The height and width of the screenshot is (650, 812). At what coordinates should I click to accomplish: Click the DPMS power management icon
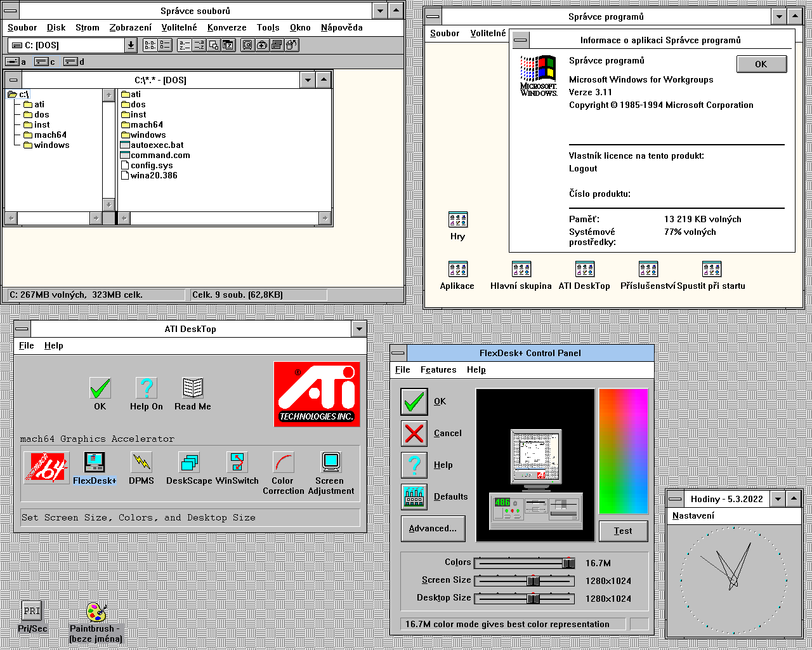pos(141,463)
